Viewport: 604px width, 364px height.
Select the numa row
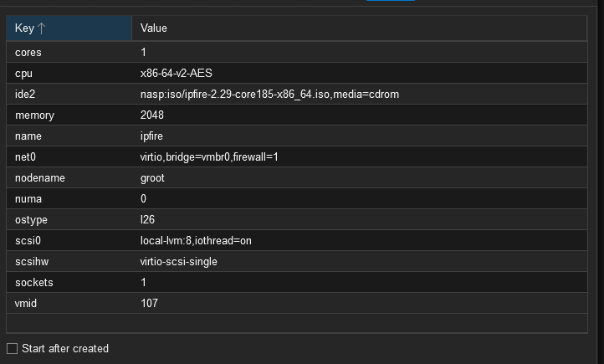tap(297, 199)
